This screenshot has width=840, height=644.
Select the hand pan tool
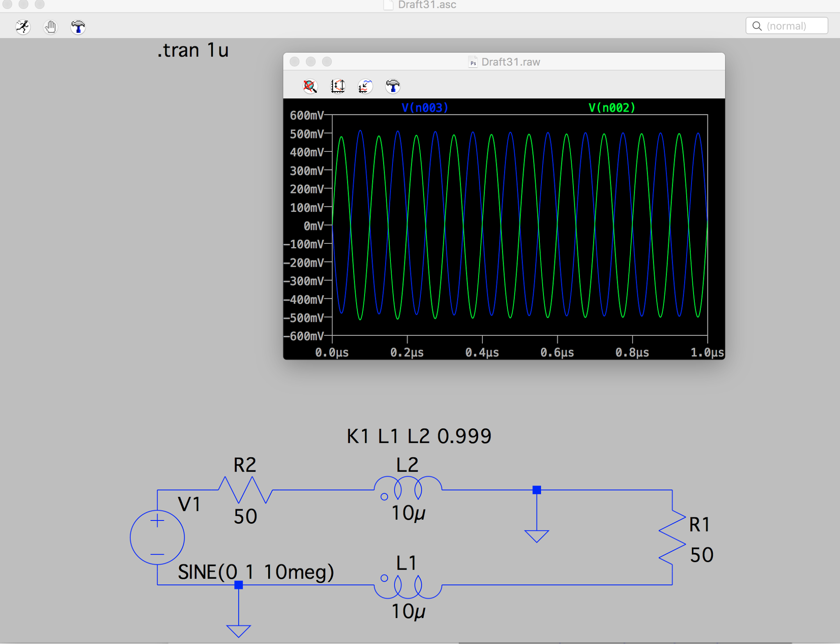click(x=50, y=27)
